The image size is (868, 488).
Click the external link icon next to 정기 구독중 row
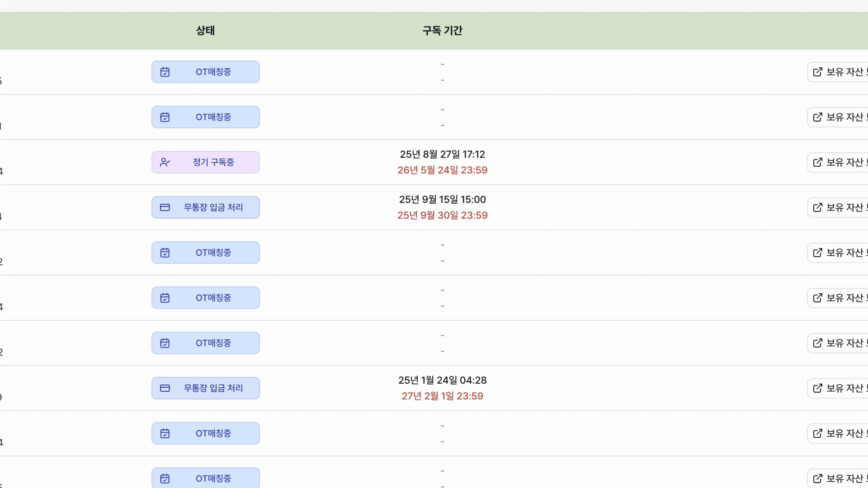(817, 162)
